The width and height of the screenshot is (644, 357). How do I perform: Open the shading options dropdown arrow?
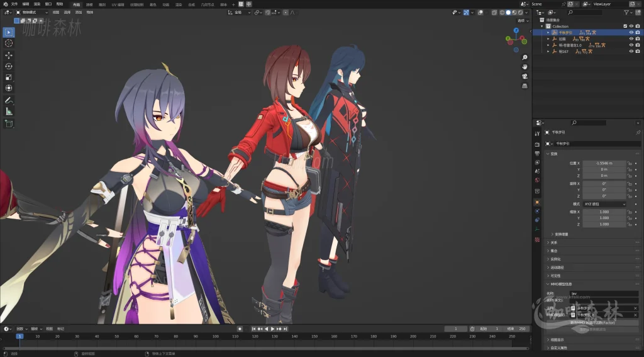coord(526,13)
